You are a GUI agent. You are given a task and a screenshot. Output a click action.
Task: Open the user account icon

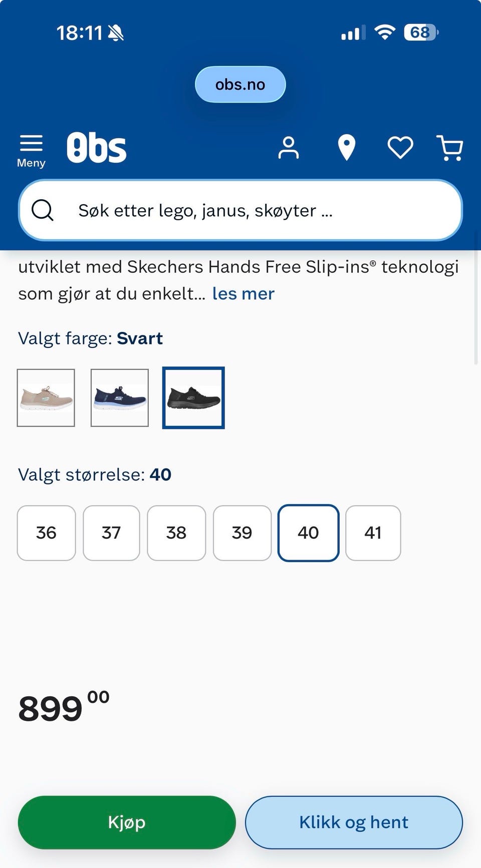pyautogui.click(x=289, y=148)
